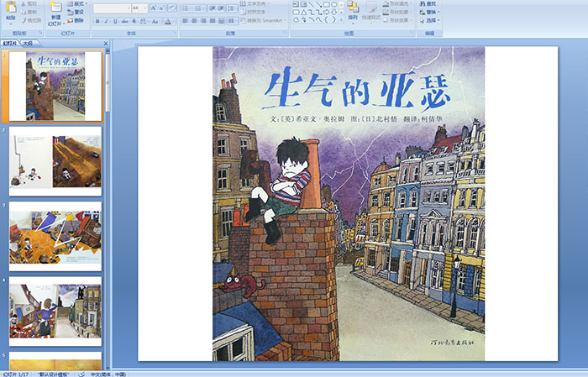Image resolution: width=588 pixels, height=377 pixels.
Task: Click Shape Fill (形状填充) color button
Action: click(x=398, y=3)
